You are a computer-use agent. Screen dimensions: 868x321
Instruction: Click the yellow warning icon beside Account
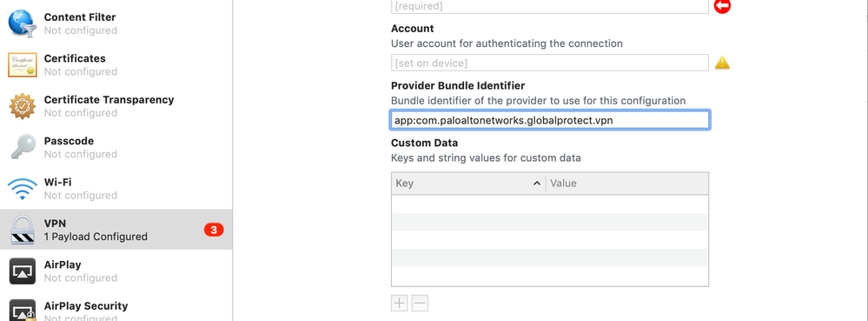[722, 63]
